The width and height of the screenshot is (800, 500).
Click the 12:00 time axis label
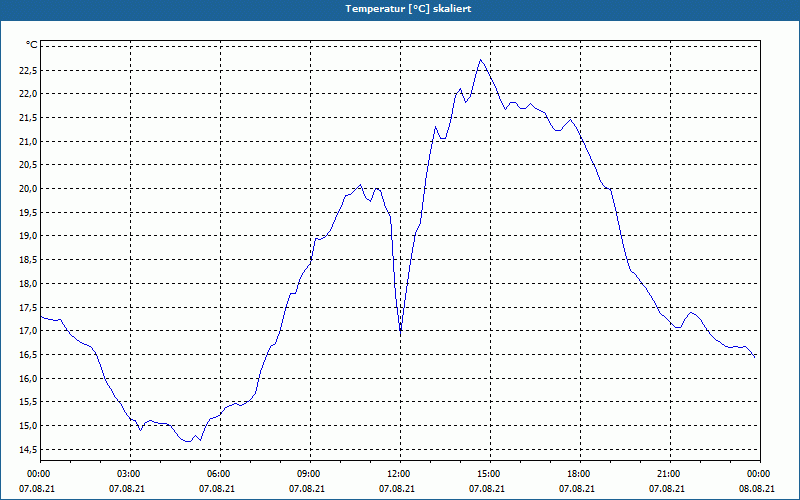pos(397,474)
